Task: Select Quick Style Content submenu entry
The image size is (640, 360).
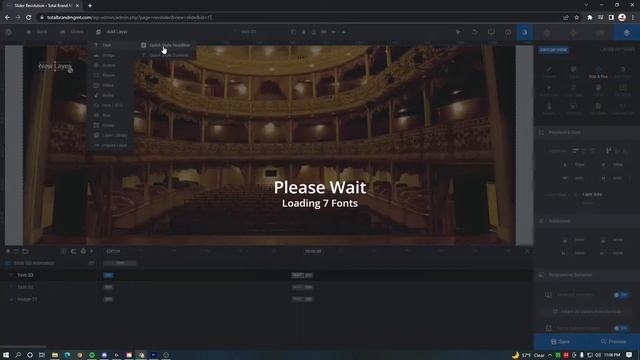Action: [x=167, y=55]
